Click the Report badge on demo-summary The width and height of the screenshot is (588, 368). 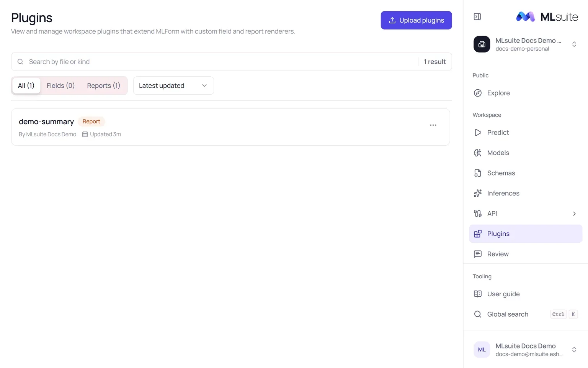coord(91,122)
